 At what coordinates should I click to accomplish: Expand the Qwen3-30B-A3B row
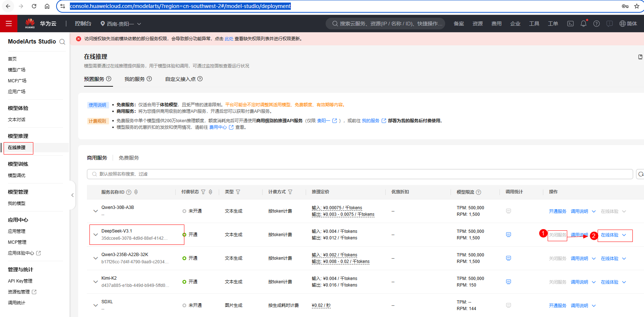tap(96, 211)
